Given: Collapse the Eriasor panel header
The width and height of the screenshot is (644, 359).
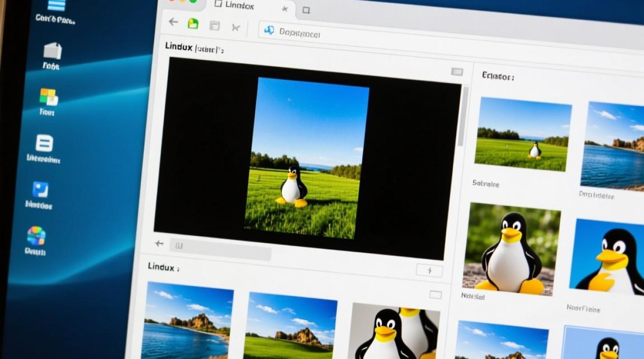Looking at the screenshot, I should pos(498,75).
